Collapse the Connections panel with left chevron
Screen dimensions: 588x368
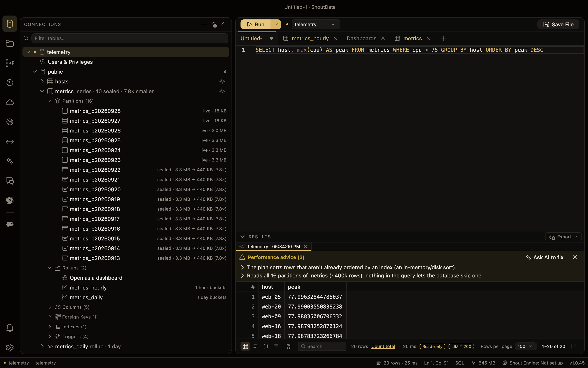(223, 24)
